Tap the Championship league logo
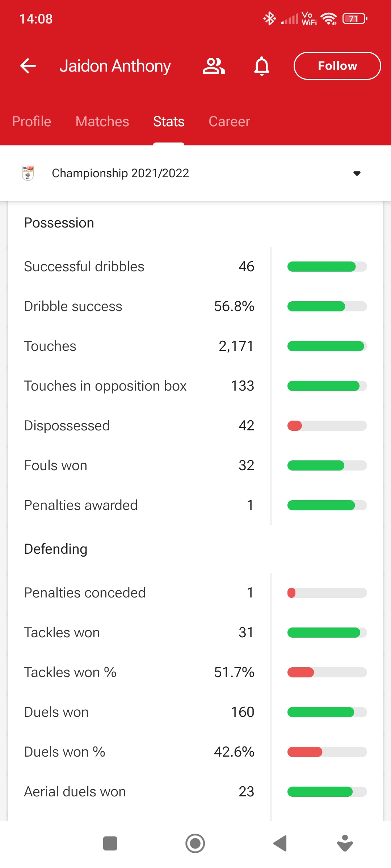Viewport: 391px width, 868px height. pyautogui.click(x=28, y=173)
